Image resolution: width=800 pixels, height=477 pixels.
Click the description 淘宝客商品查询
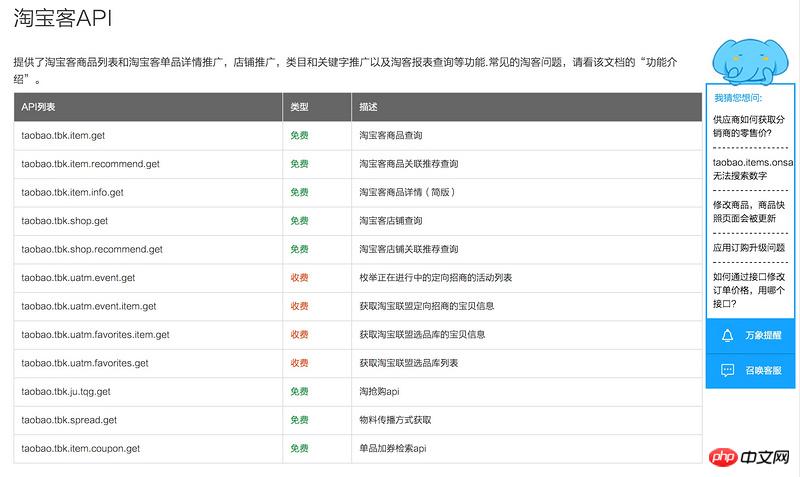click(391, 136)
